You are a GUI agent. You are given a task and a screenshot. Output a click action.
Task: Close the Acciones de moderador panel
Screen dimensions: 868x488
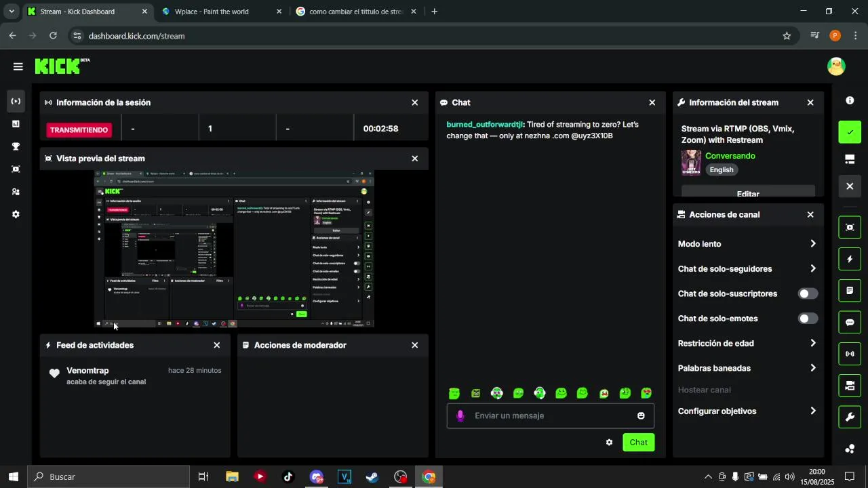click(x=415, y=345)
